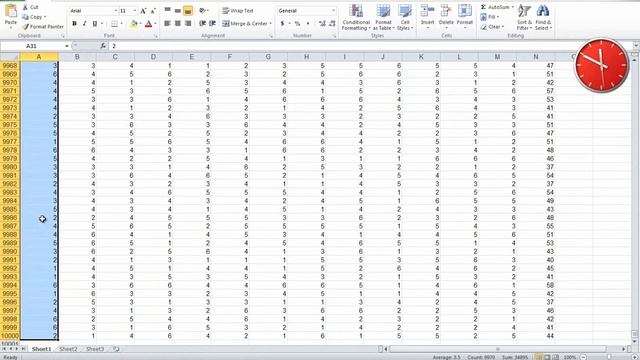
Task: Apply accounting dollar number format
Action: pyautogui.click(x=282, y=24)
